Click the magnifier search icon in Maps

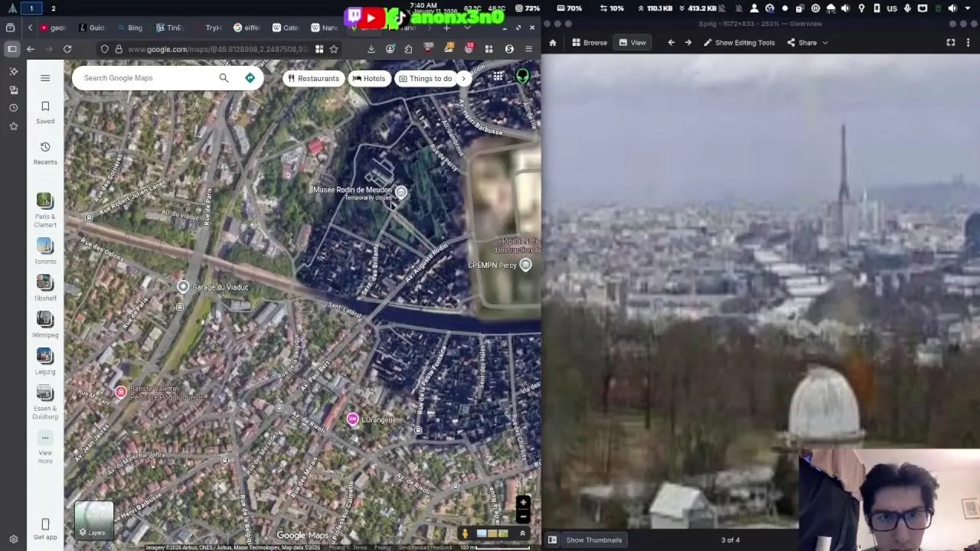tap(224, 78)
